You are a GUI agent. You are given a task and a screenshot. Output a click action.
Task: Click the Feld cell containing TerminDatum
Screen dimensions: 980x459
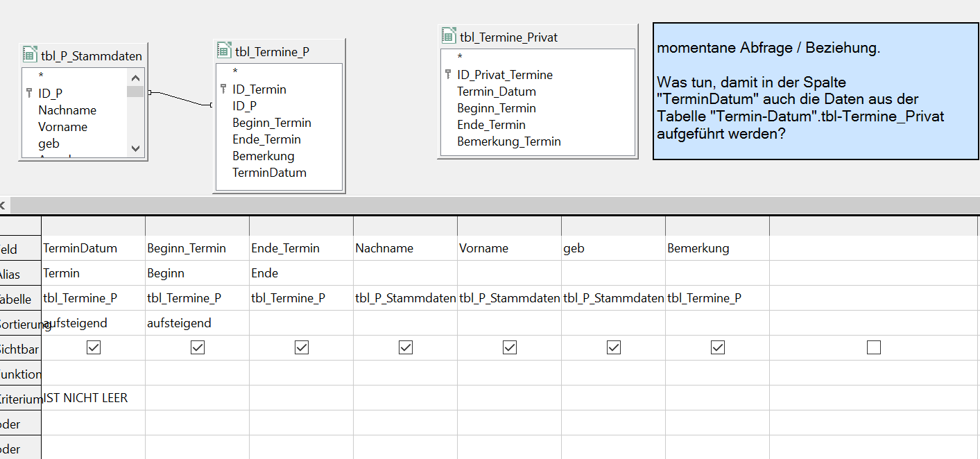pos(94,248)
